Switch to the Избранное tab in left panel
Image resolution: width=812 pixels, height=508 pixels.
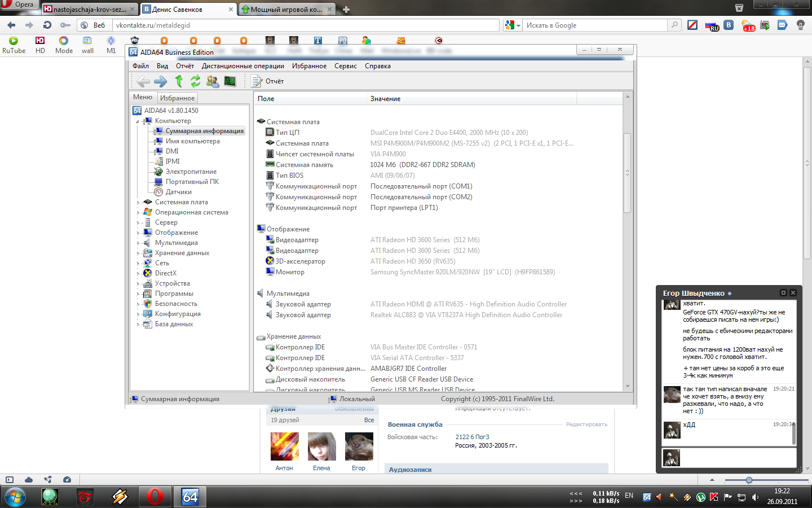(177, 98)
